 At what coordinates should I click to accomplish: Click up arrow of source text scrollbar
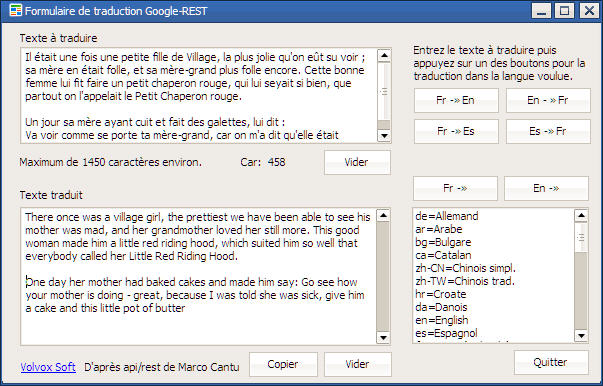pos(384,56)
